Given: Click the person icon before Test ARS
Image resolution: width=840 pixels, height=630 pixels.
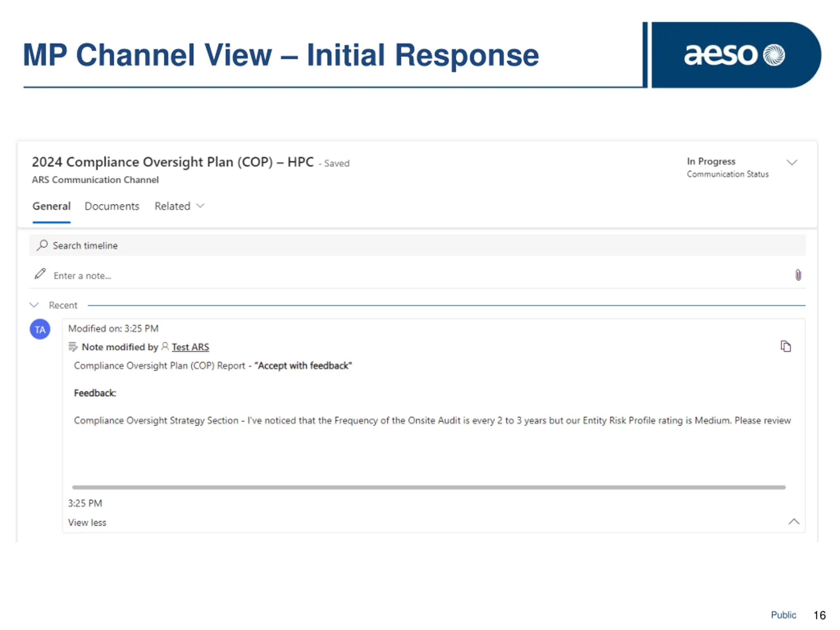Looking at the screenshot, I should tap(165, 346).
